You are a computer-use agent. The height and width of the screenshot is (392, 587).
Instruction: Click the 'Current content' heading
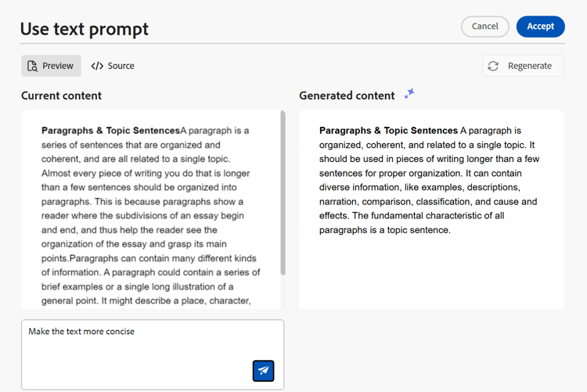(61, 95)
